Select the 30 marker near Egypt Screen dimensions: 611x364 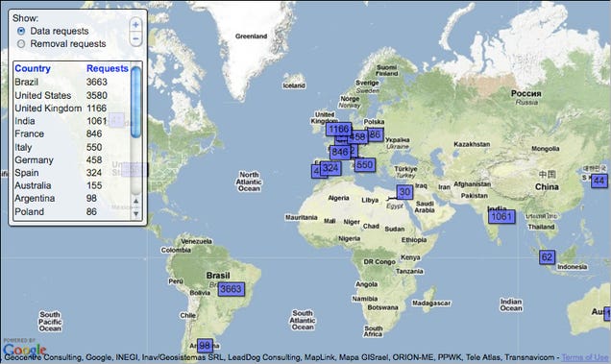point(404,192)
